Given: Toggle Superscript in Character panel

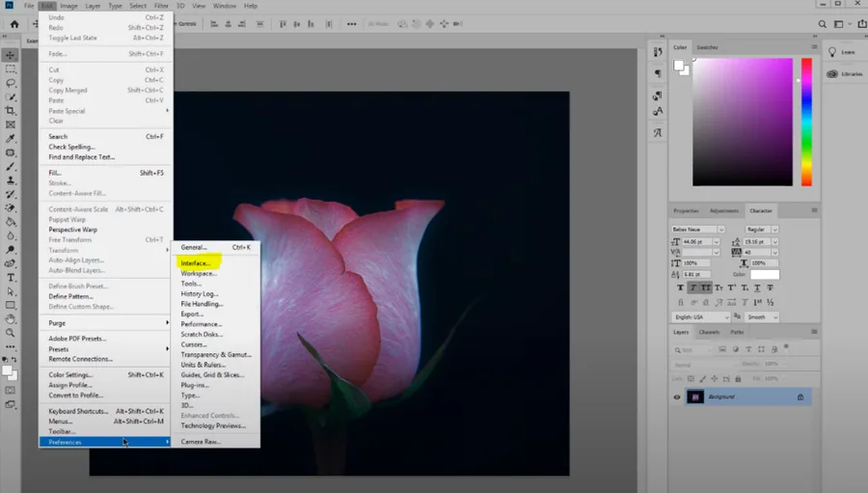Looking at the screenshot, I should pos(732,288).
